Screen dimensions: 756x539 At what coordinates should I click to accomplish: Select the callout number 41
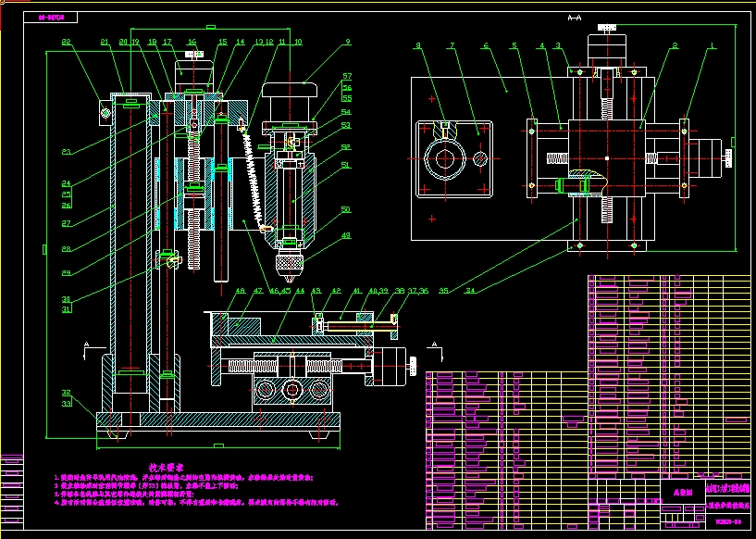point(357,291)
